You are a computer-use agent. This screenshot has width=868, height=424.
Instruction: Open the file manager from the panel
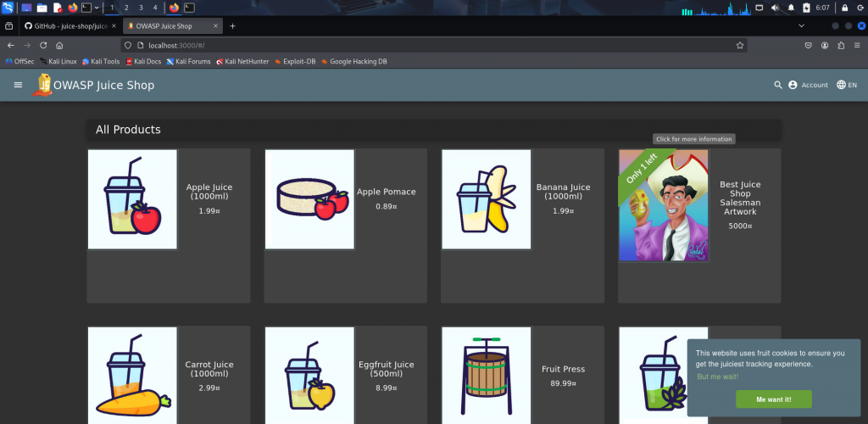click(x=42, y=8)
